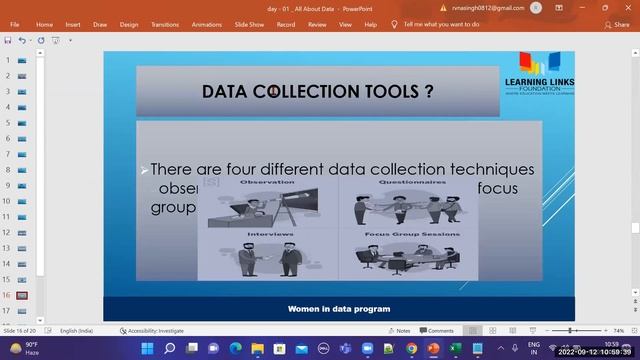
Task: Toggle the Notes pane
Action: coord(400,331)
